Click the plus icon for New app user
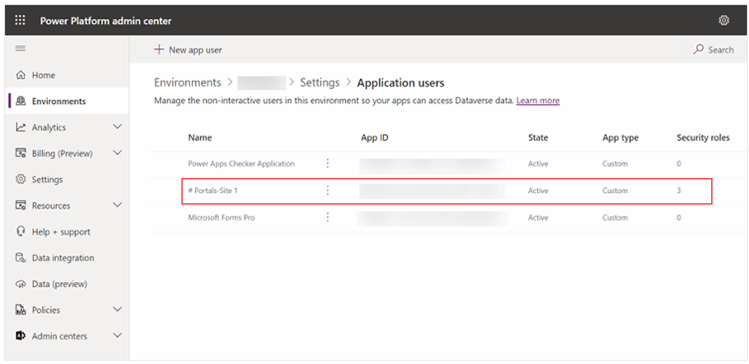The width and height of the screenshot is (749, 364). point(159,50)
